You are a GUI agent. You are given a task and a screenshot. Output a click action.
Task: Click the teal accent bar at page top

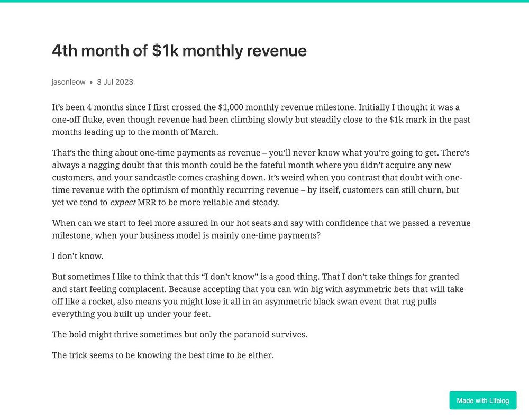point(264,1)
